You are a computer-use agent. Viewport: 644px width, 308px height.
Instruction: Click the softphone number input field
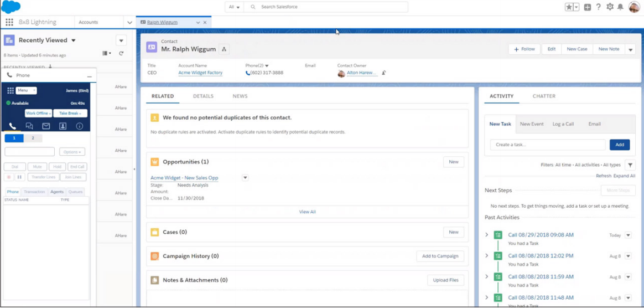[x=29, y=152]
